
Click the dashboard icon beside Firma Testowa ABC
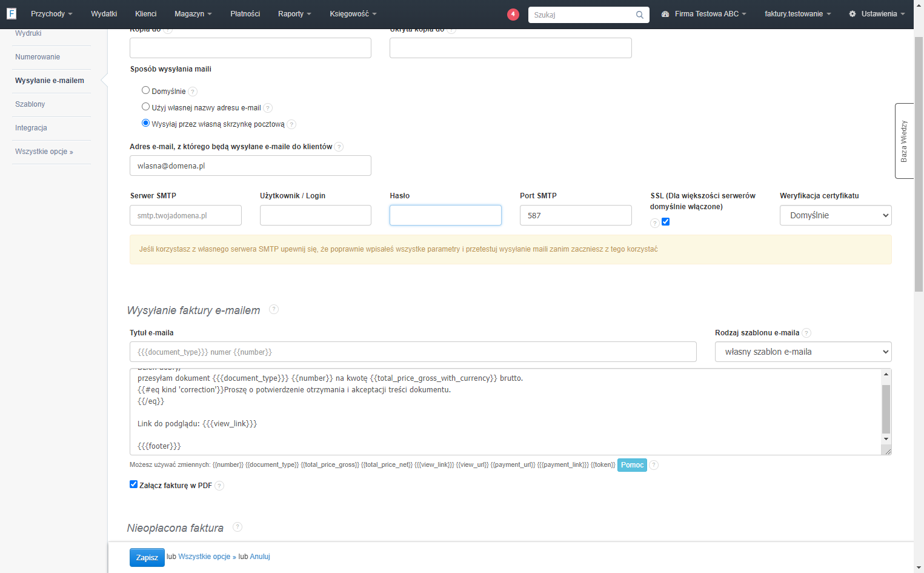(665, 14)
